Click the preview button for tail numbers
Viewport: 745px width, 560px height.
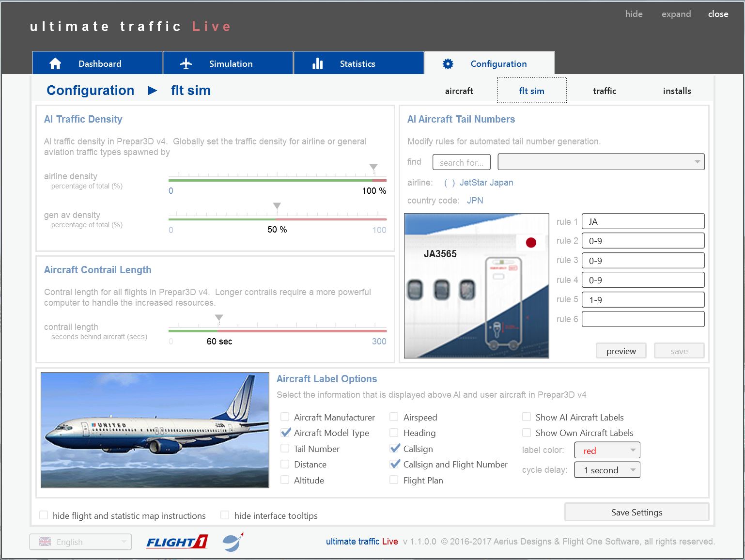[621, 351]
